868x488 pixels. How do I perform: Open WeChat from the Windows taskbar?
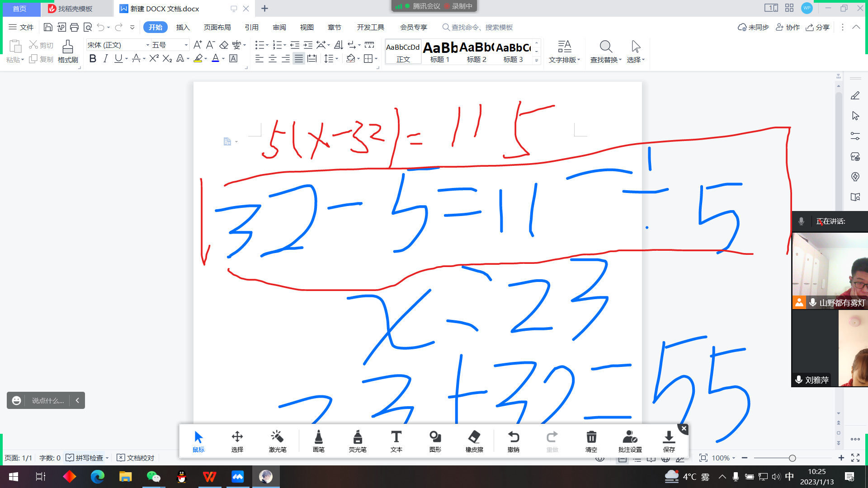click(153, 477)
